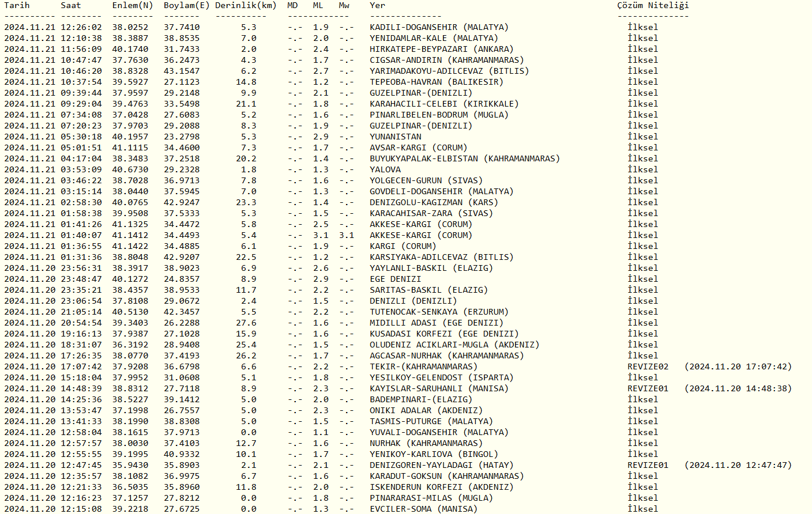This screenshot has height=514, width=812.
Task: Click KARADUT-GOKSUN (KAHRAMANMARAS) location
Action: pyautogui.click(x=446, y=476)
